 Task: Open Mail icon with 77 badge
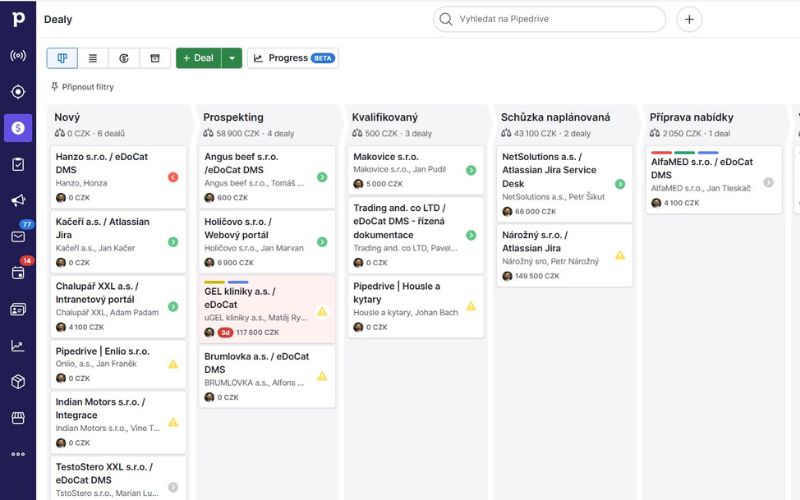pos(18,236)
